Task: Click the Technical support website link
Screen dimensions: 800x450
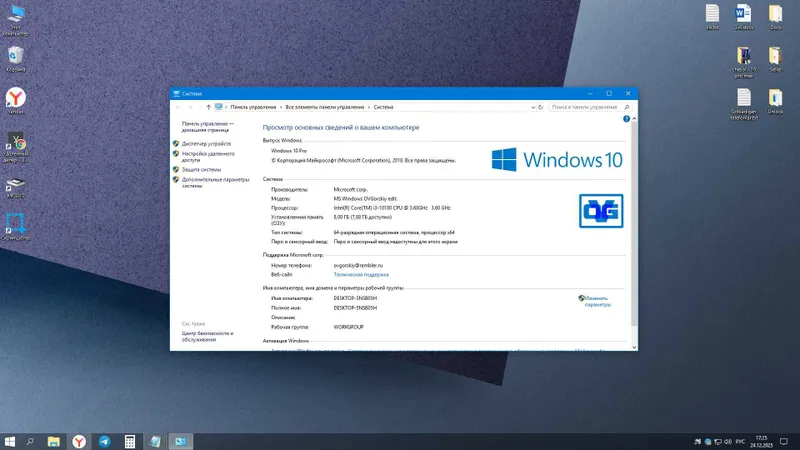Action: point(361,274)
